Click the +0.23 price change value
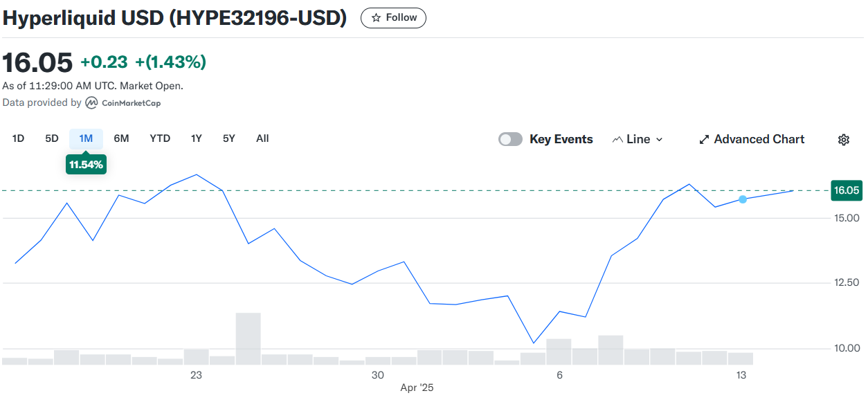Screen dimensions: 868x400 pos(104,62)
